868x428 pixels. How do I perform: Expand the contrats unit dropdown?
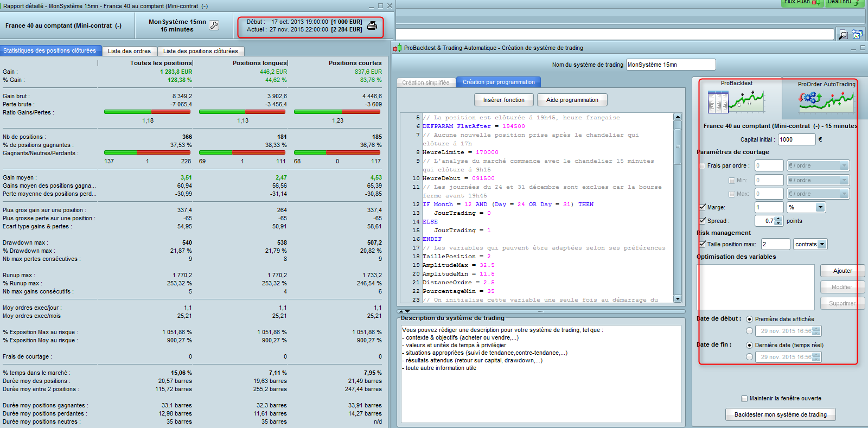click(822, 244)
